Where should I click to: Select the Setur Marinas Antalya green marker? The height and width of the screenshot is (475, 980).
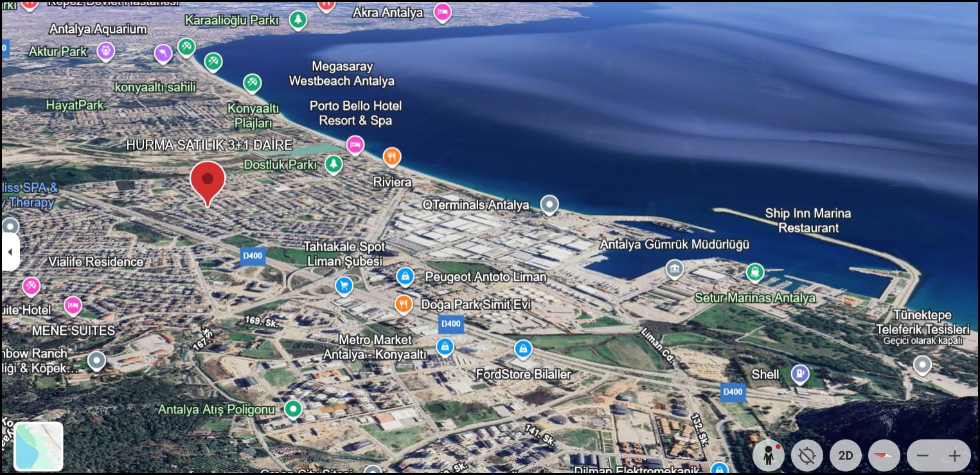[x=755, y=273]
